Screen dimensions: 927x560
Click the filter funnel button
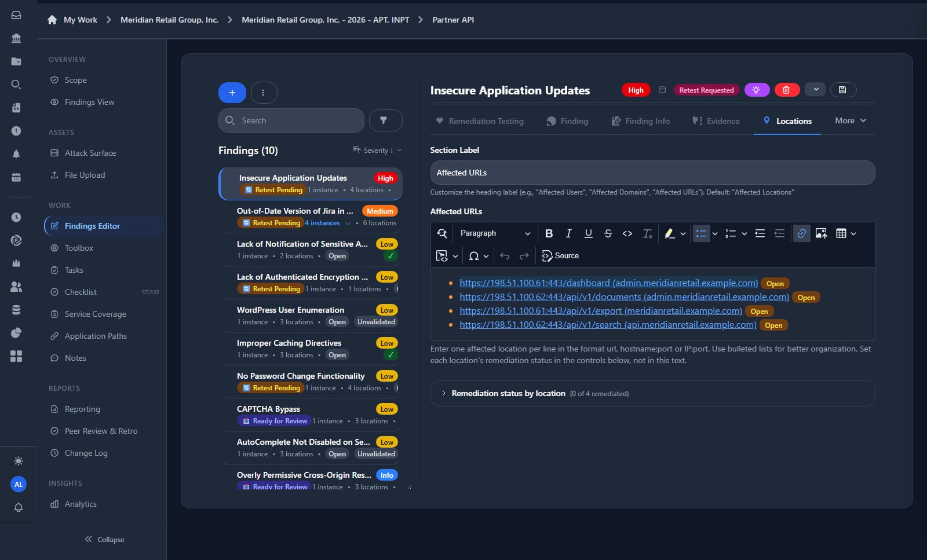tap(385, 120)
